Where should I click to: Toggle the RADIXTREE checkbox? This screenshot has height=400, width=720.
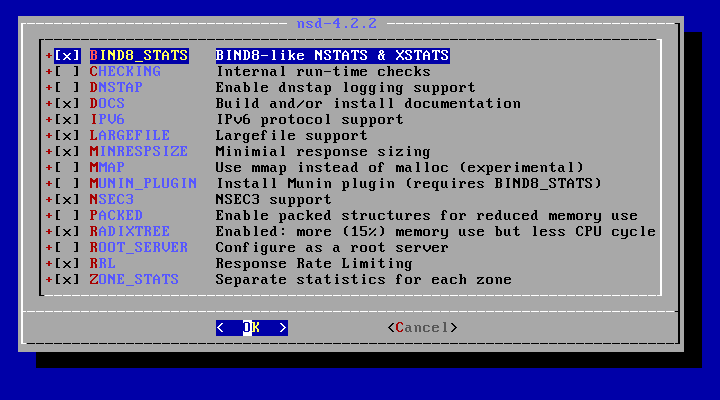tap(67, 231)
